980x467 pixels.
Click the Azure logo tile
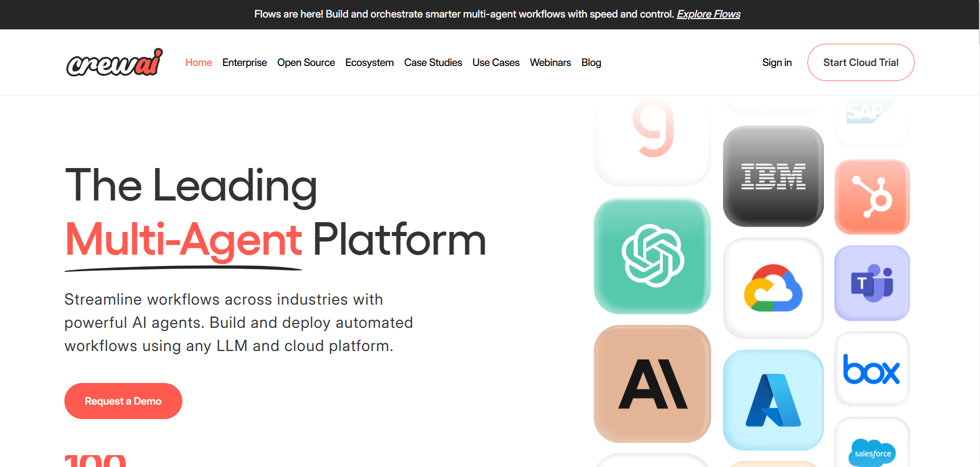click(773, 400)
